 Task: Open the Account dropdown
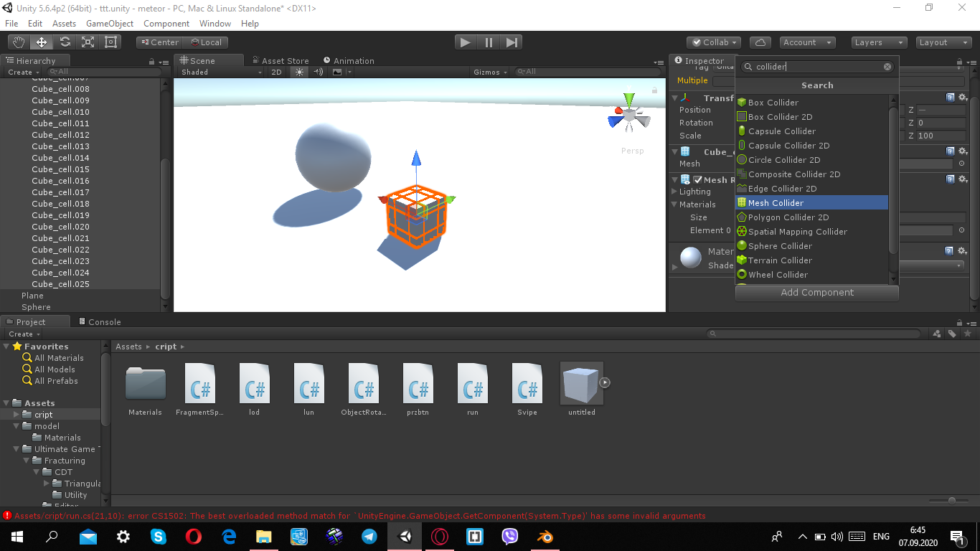807,42
